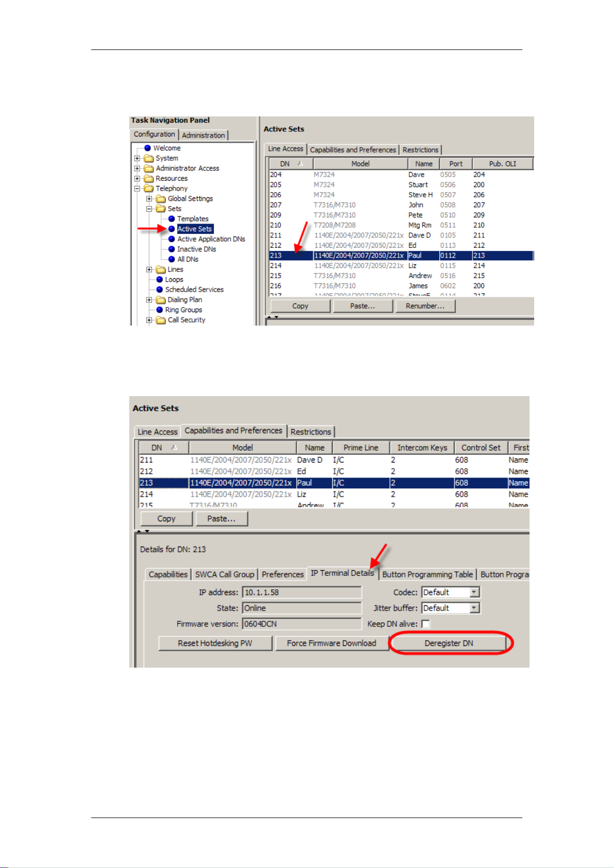Click the Administrator Access folder icon
Viewport: 614px width, 868px height.
(149, 168)
